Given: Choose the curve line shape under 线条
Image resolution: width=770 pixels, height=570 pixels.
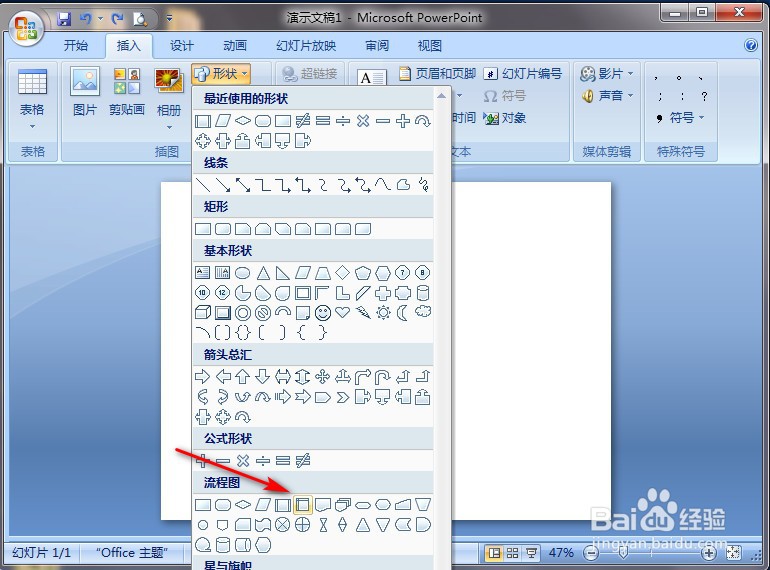Looking at the screenshot, I should click(383, 185).
